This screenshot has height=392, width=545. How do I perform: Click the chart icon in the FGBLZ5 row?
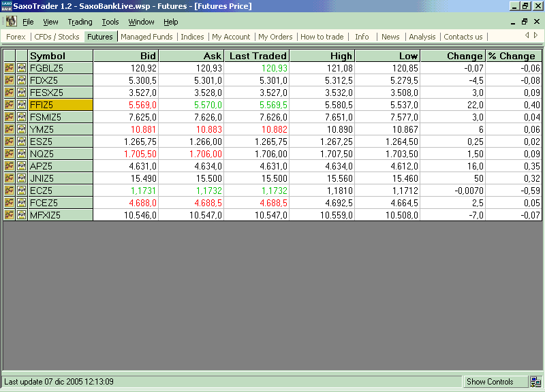pyautogui.click(x=10, y=68)
